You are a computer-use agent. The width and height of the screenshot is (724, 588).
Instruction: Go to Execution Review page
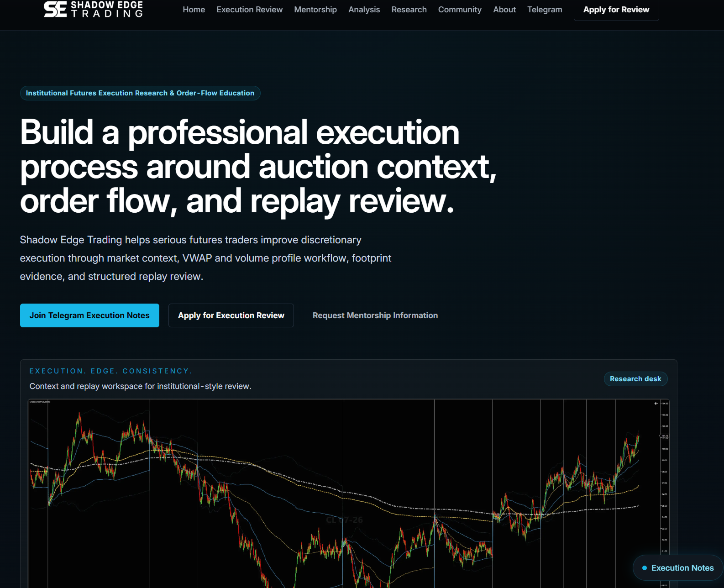[249, 10]
